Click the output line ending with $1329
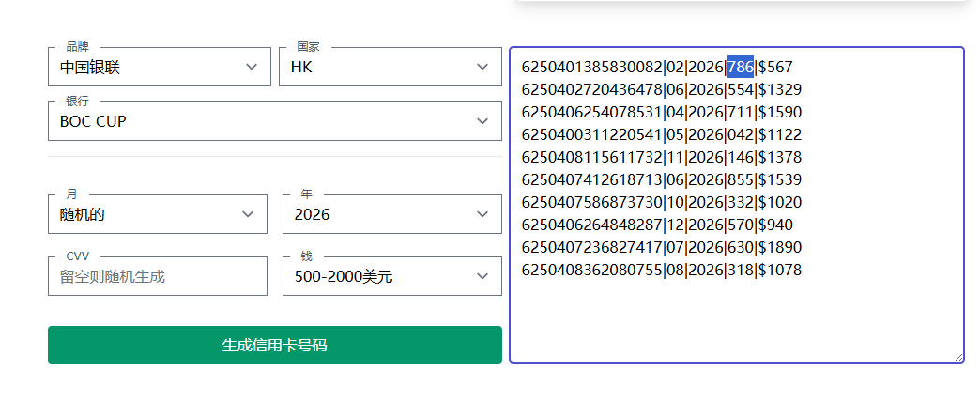This screenshot has width=980, height=404. coord(661,89)
